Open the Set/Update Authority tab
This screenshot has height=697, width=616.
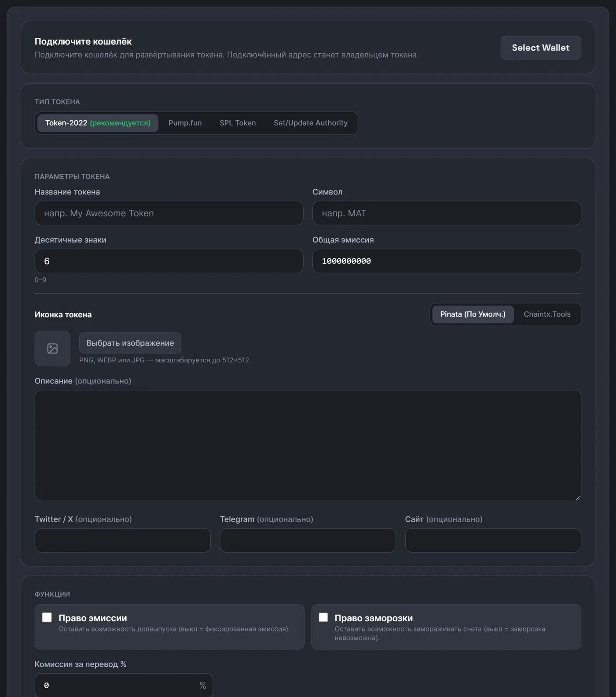pos(311,123)
